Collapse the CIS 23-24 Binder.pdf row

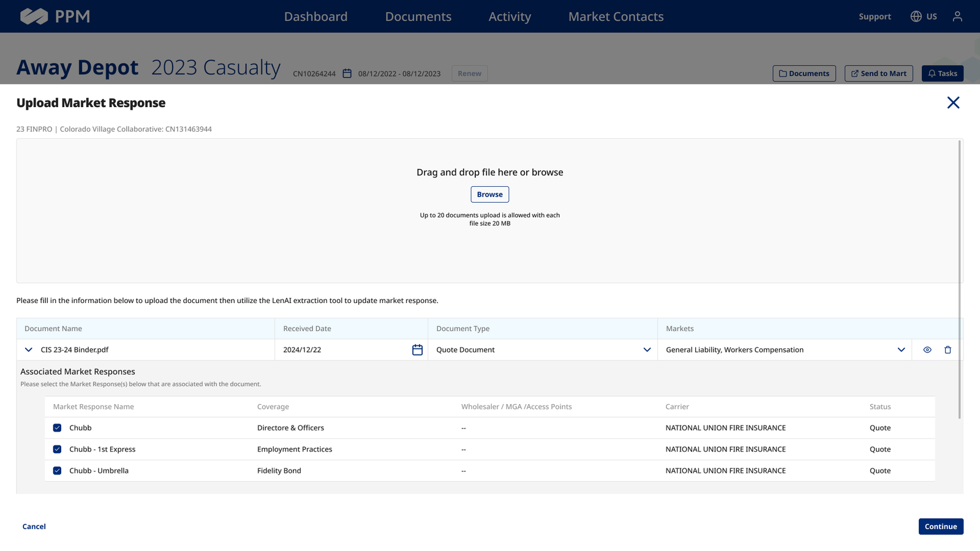(28, 350)
